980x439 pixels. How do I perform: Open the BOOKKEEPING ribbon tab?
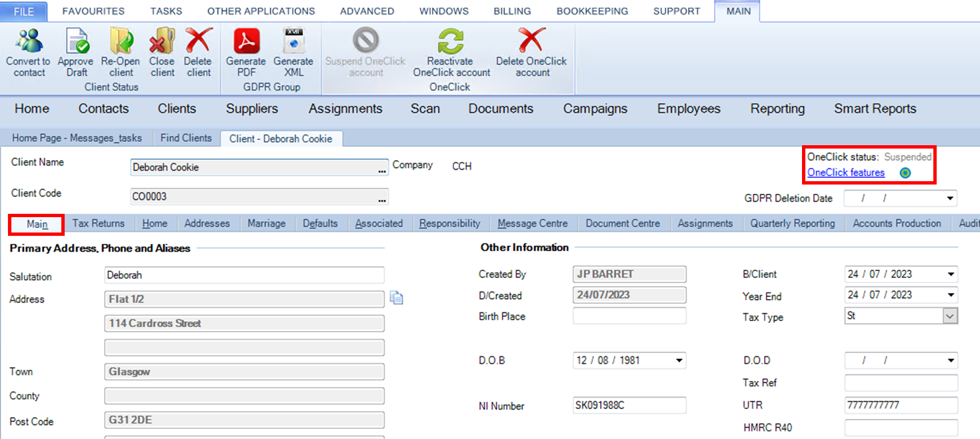coord(592,11)
